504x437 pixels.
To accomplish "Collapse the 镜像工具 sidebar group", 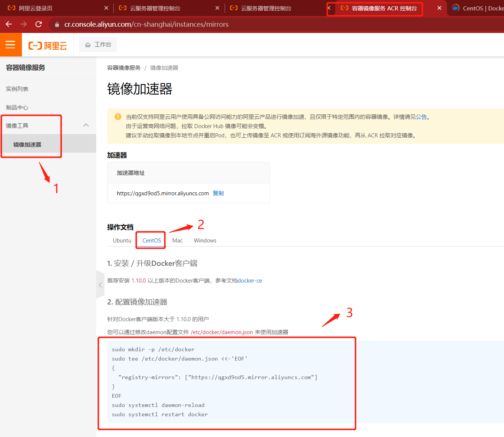I will (86, 125).
